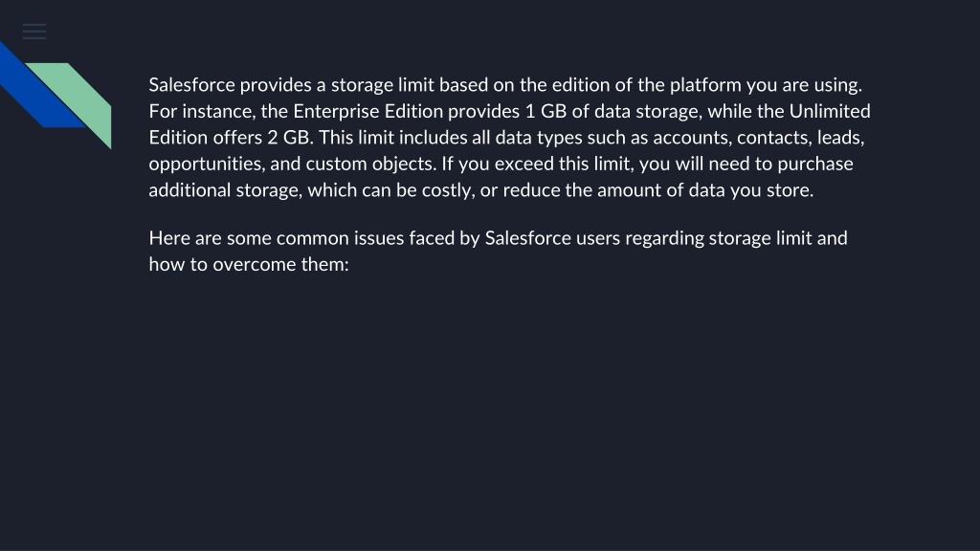Click the "how to overcome them:" line
The height and width of the screenshot is (551, 980).
coord(249,264)
